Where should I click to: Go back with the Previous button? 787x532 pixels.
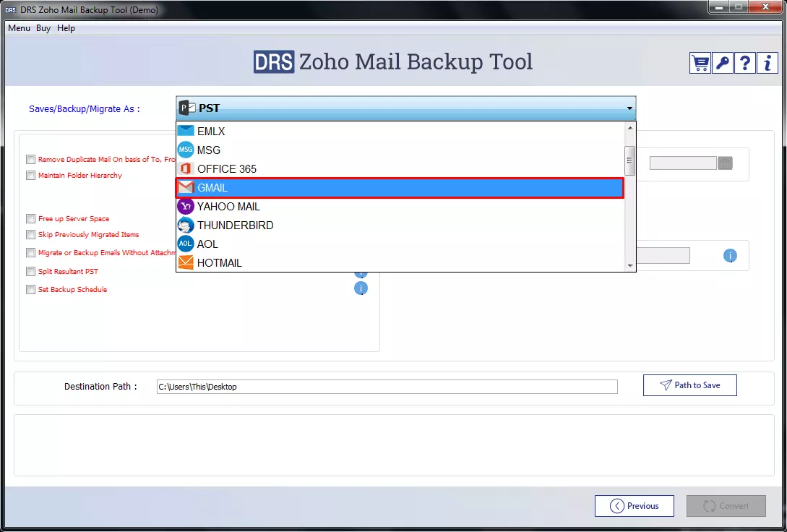point(635,506)
